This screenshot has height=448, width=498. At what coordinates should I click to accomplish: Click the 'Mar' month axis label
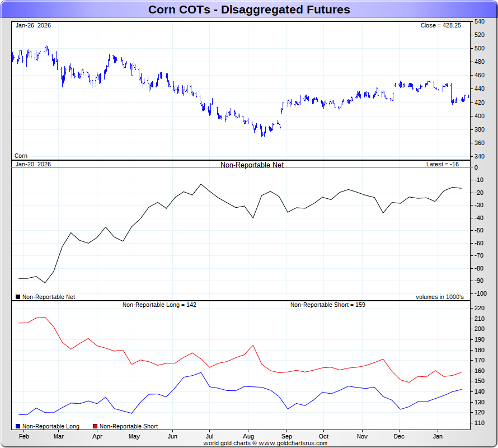[x=58, y=437]
